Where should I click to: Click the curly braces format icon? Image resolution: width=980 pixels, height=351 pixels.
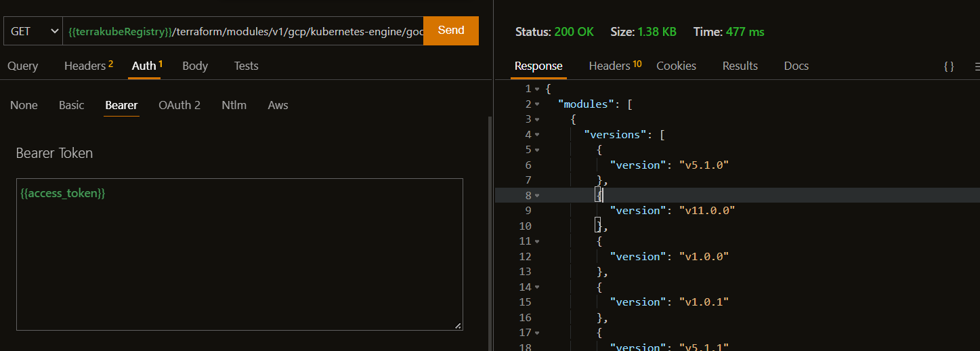point(949,66)
